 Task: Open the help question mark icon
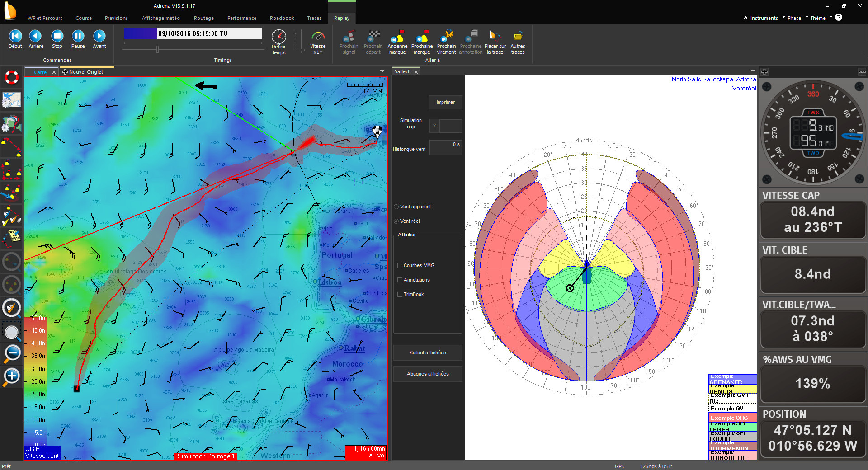(x=839, y=17)
